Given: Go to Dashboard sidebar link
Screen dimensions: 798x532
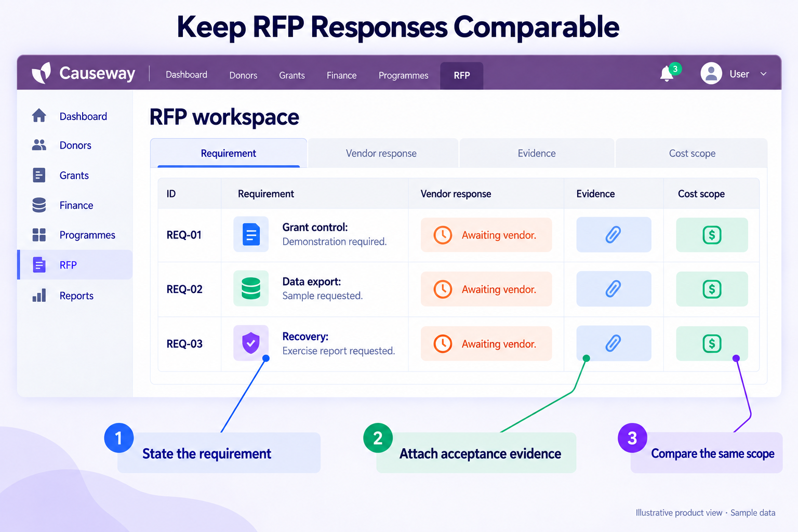Looking at the screenshot, I should [x=83, y=116].
